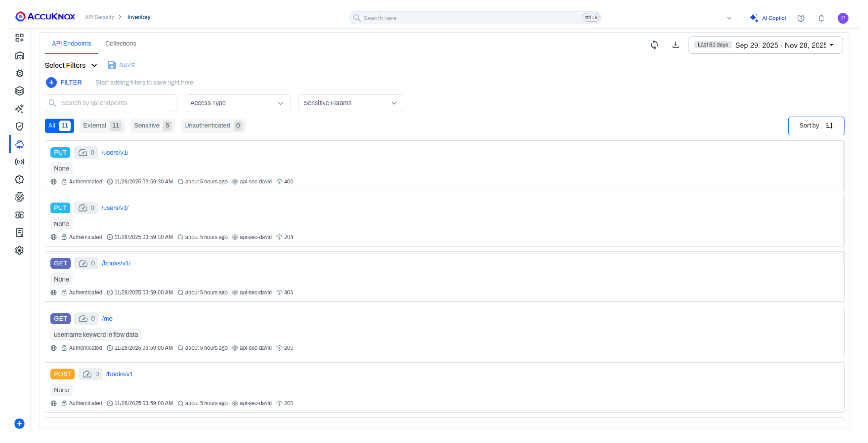Click the refresh sync icon
The width and height of the screenshot is (868, 443).
click(x=654, y=45)
